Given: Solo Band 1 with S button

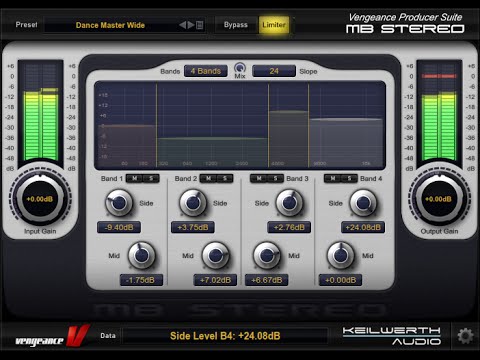Looking at the screenshot, I should click(x=151, y=179).
